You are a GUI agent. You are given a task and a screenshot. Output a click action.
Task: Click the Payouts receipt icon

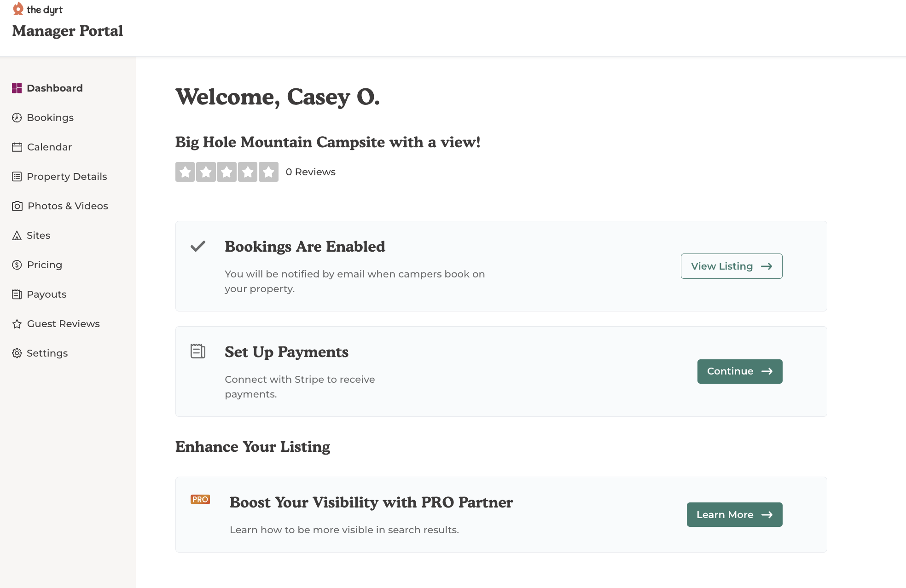tap(17, 294)
